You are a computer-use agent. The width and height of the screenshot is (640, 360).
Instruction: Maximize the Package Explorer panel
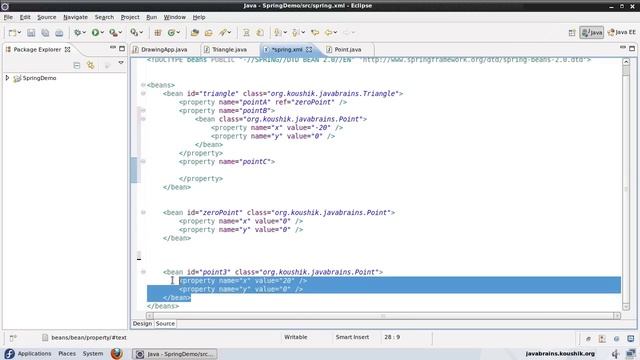pos(122,49)
